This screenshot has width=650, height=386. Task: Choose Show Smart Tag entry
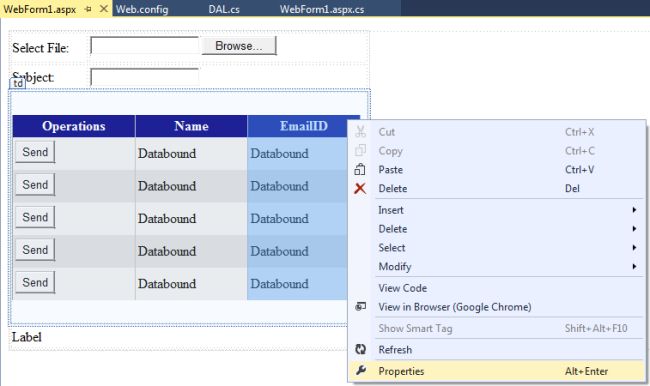point(496,328)
